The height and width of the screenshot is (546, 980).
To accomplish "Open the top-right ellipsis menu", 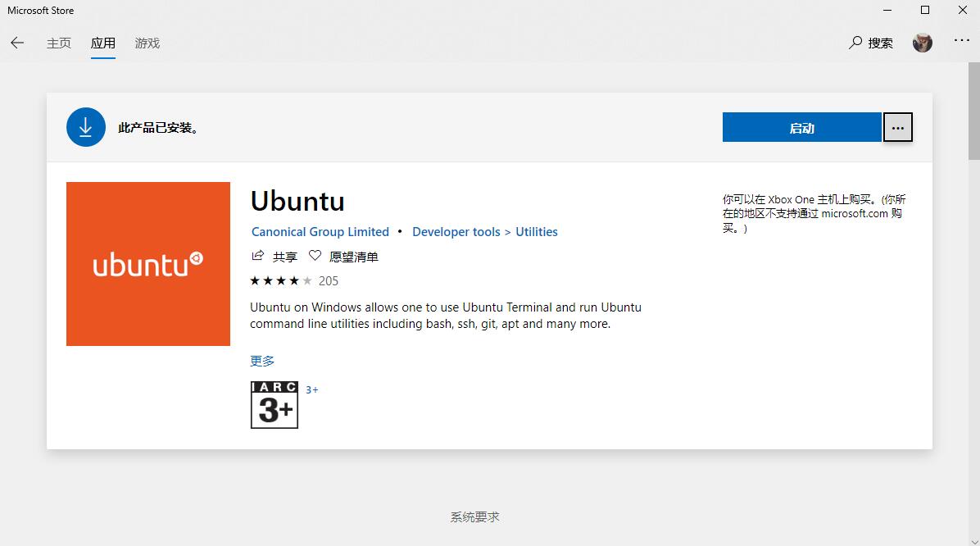I will [961, 41].
